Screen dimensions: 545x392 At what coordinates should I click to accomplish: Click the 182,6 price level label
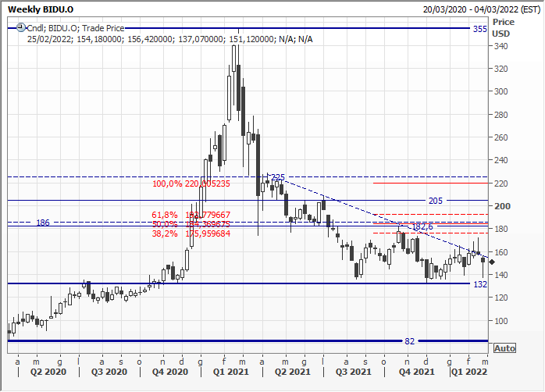tap(422, 226)
